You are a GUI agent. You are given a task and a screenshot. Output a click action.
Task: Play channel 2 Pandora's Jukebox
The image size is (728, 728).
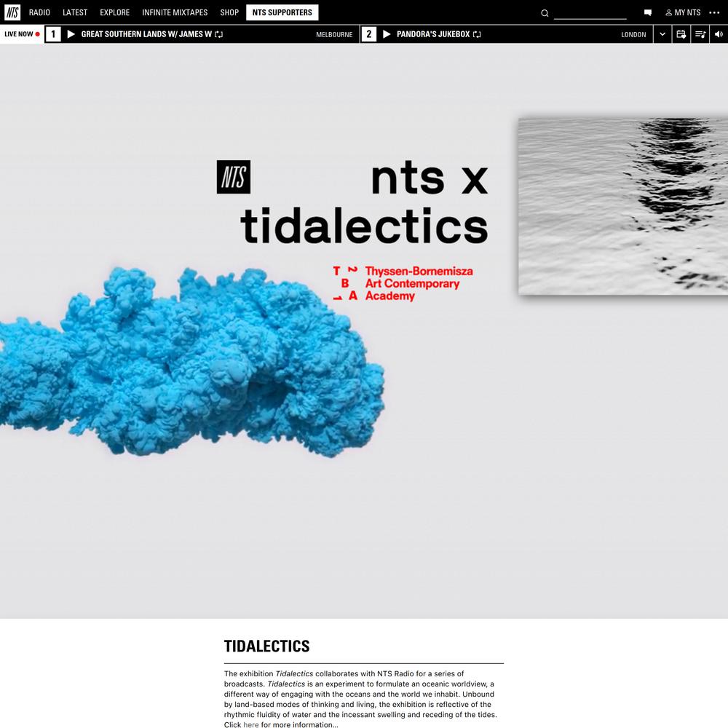pyautogui.click(x=387, y=34)
